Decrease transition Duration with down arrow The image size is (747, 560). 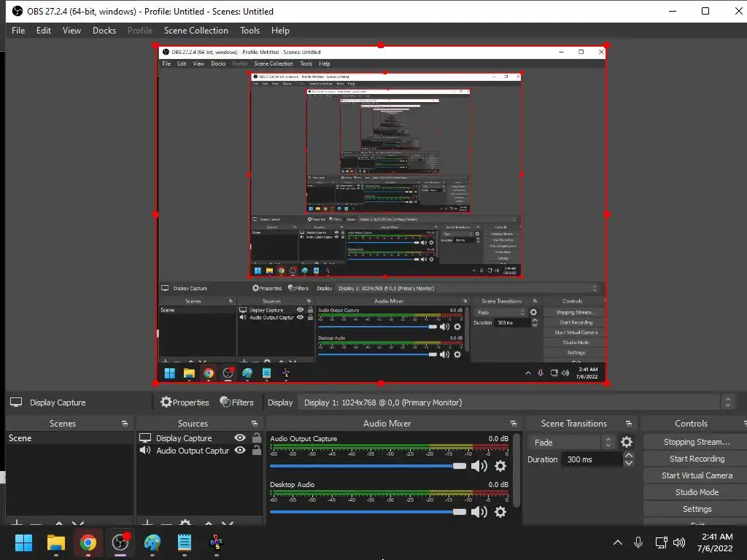point(628,463)
